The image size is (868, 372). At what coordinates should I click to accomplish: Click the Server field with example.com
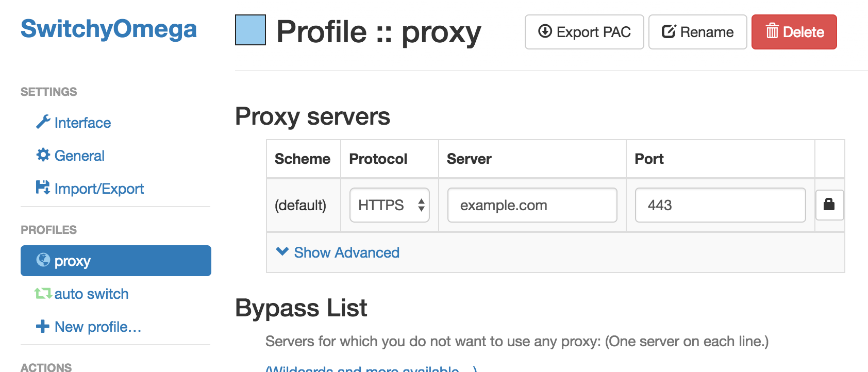point(532,205)
